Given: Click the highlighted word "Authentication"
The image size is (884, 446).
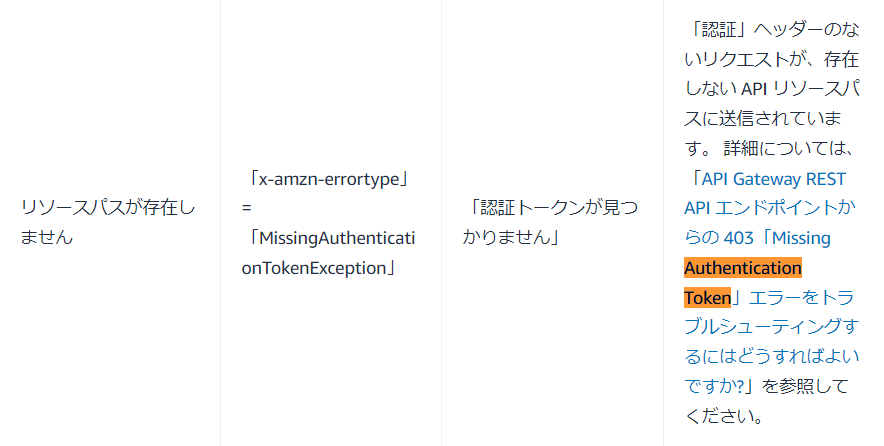Looking at the screenshot, I should click(x=743, y=268).
